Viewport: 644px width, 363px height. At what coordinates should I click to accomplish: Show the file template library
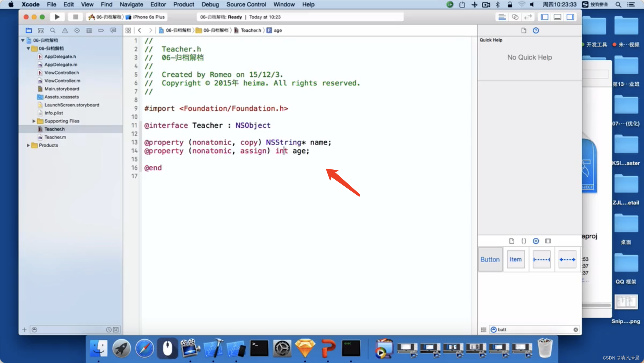pos(512,241)
